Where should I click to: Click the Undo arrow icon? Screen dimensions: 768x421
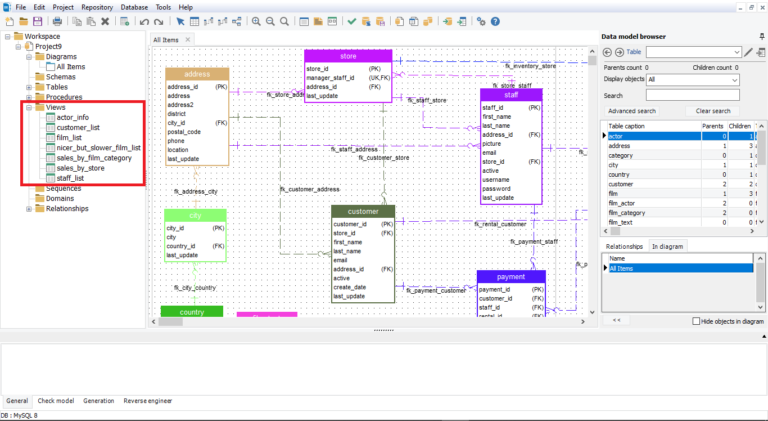click(x=144, y=21)
